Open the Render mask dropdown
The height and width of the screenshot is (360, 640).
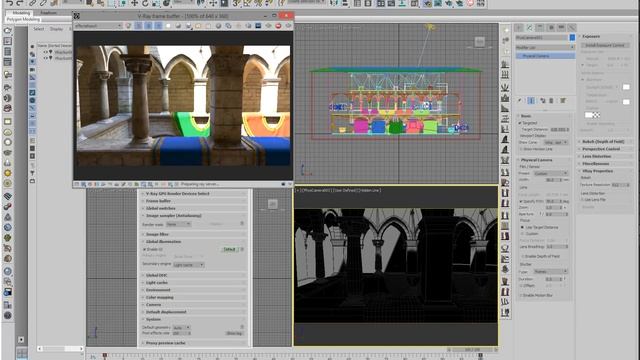[x=178, y=224]
